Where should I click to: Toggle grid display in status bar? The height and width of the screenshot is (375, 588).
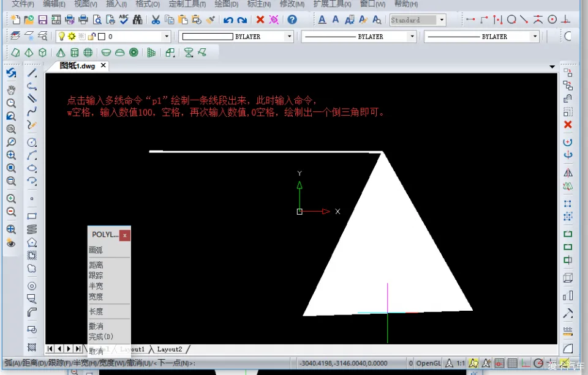point(512,363)
